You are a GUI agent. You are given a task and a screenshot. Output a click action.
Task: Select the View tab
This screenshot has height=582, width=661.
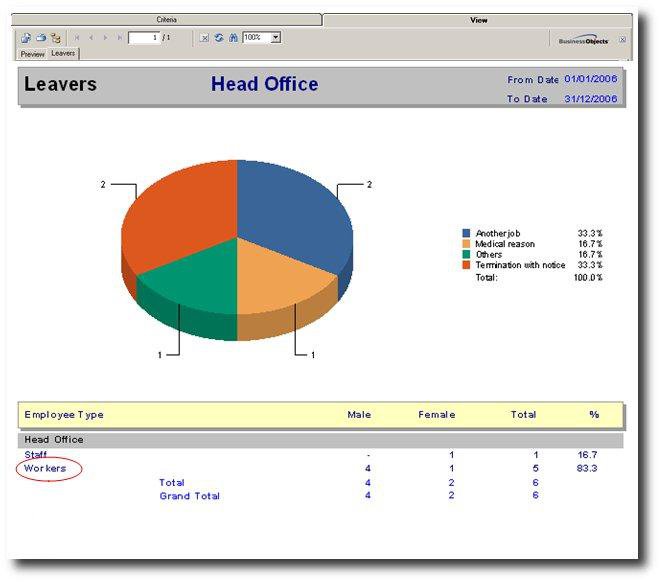pyautogui.click(x=478, y=20)
